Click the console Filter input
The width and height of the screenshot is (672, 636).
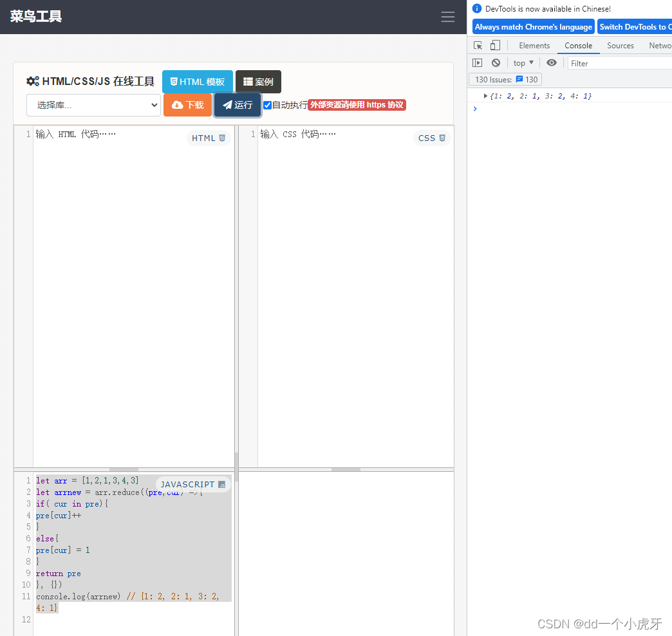click(620, 63)
